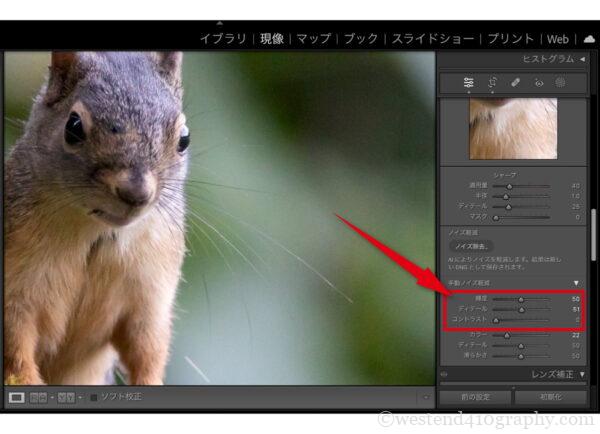Enable the ソフト校正 soft proofing checkbox
Viewport: 600px width, 434px height.
point(94,397)
